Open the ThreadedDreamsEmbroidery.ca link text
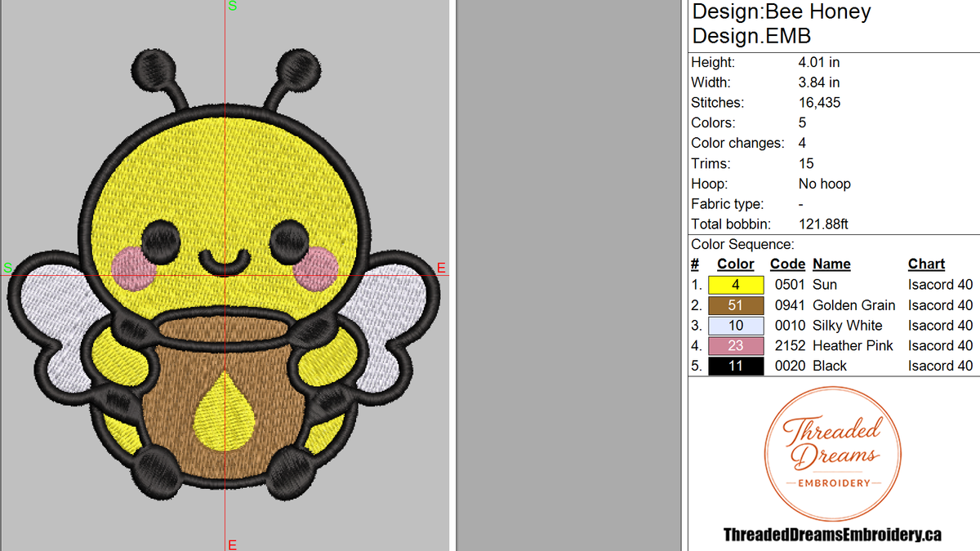980x551 pixels. [832, 535]
